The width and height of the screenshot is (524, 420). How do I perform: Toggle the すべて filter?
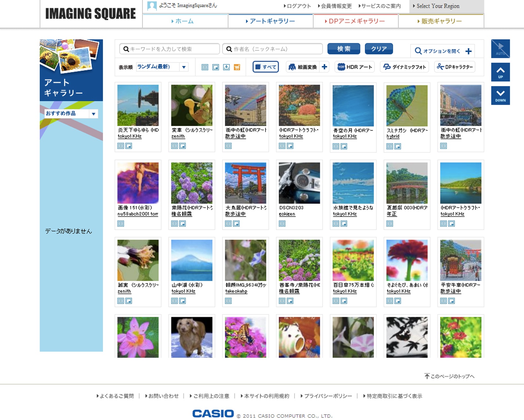point(266,67)
